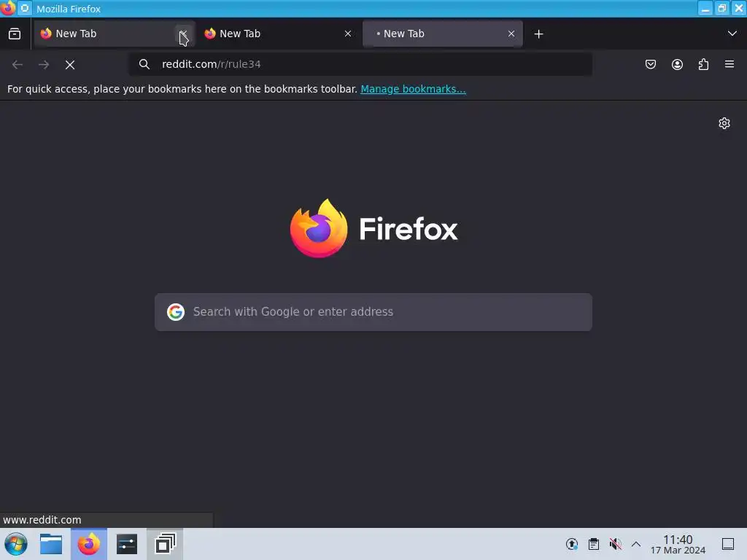The height and width of the screenshot is (560, 747).
Task: Close the third New Tab
Action: (x=511, y=34)
